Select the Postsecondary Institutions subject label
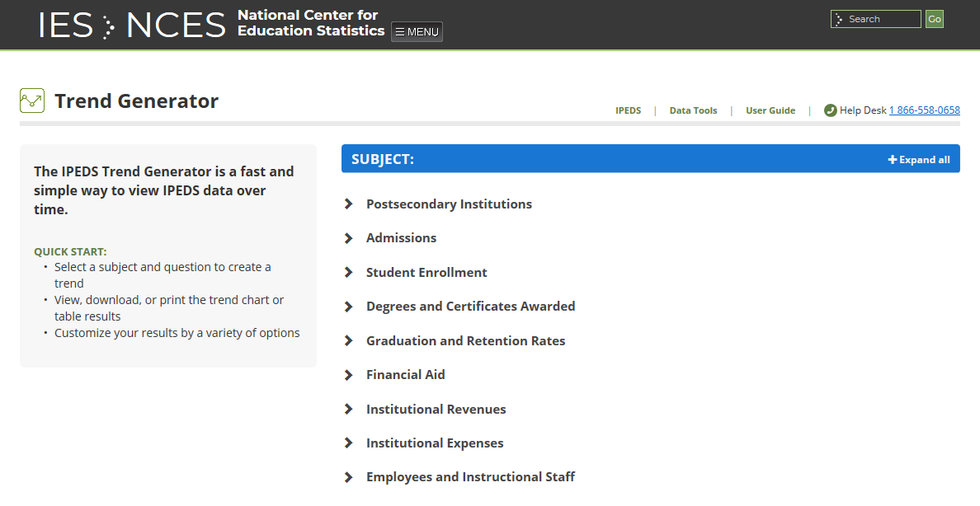The image size is (980, 506). pyautogui.click(x=449, y=204)
